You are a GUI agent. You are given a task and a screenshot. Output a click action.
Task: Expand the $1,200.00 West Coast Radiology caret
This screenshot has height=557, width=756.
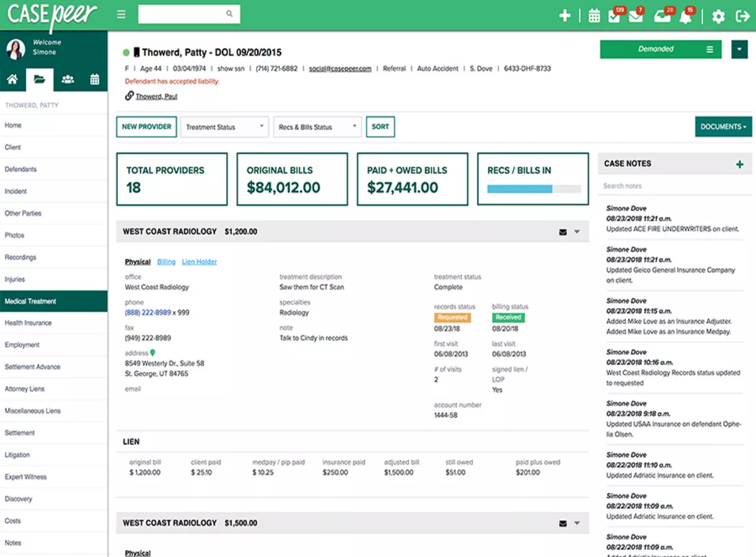[x=577, y=232]
